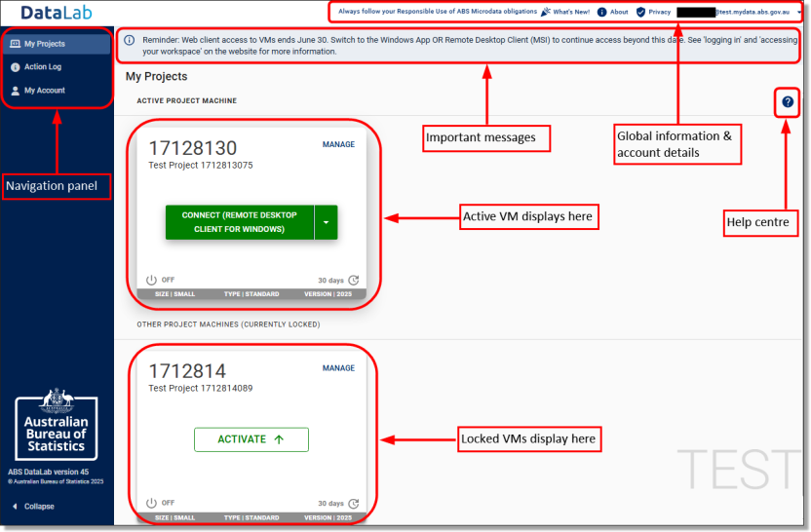Click the What's New party icon

(545, 12)
